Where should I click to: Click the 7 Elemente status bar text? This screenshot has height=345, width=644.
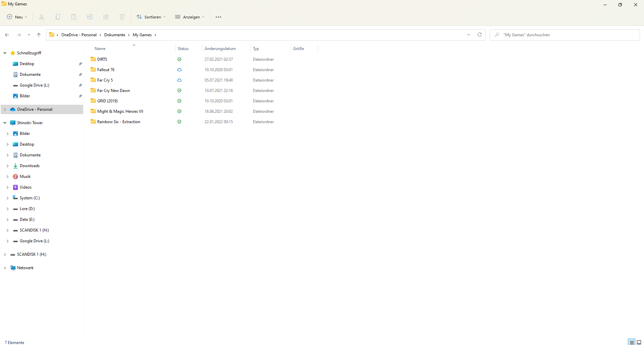pyautogui.click(x=14, y=343)
